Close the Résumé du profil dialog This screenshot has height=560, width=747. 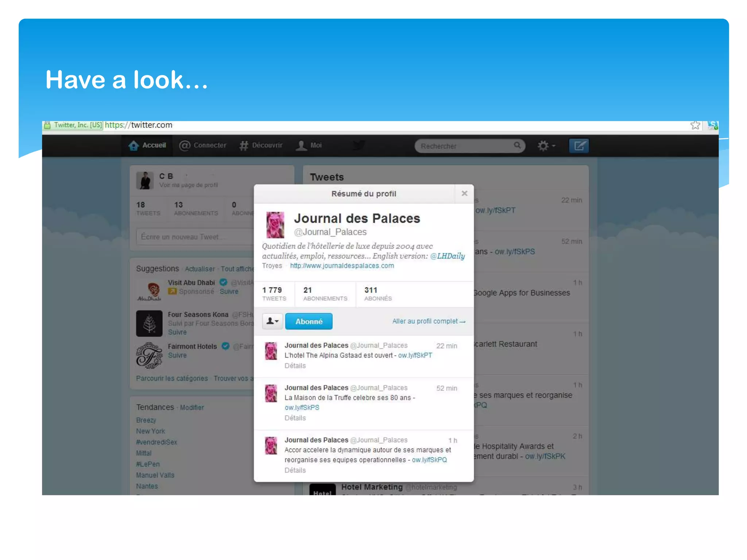[x=464, y=194]
